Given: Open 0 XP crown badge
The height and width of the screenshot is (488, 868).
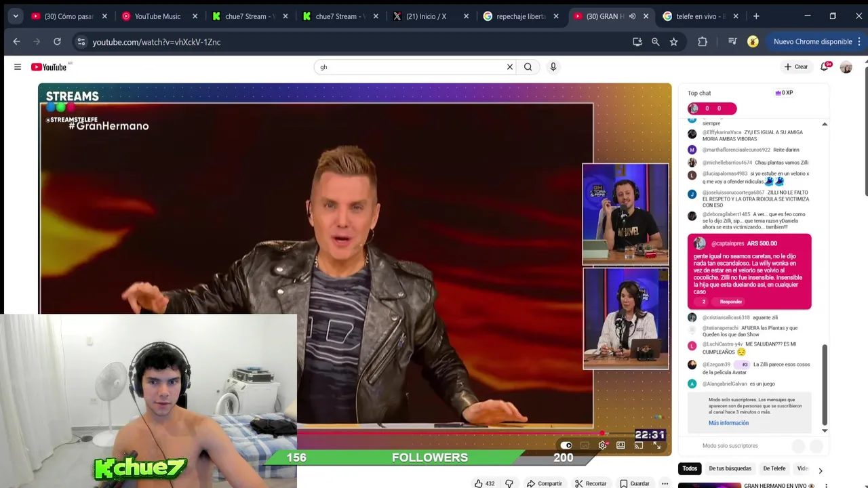Looking at the screenshot, I should pyautogui.click(x=784, y=93).
